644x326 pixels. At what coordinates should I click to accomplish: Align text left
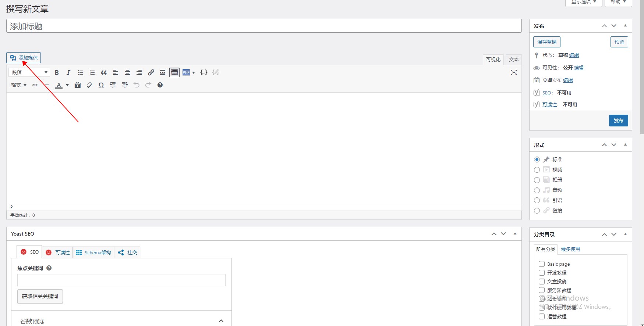(x=116, y=72)
